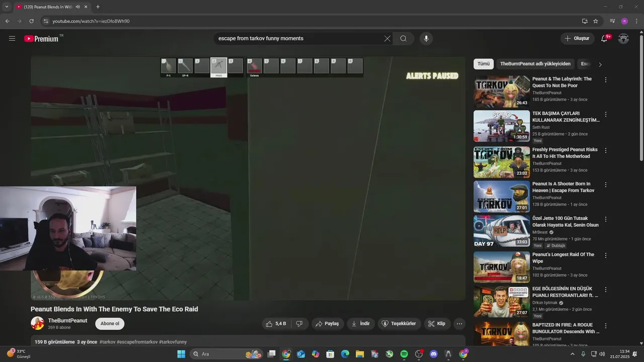Select 'TheBurntPeanut adlı yükleyiciden' chip
The width and height of the screenshot is (644, 362).
535,64
